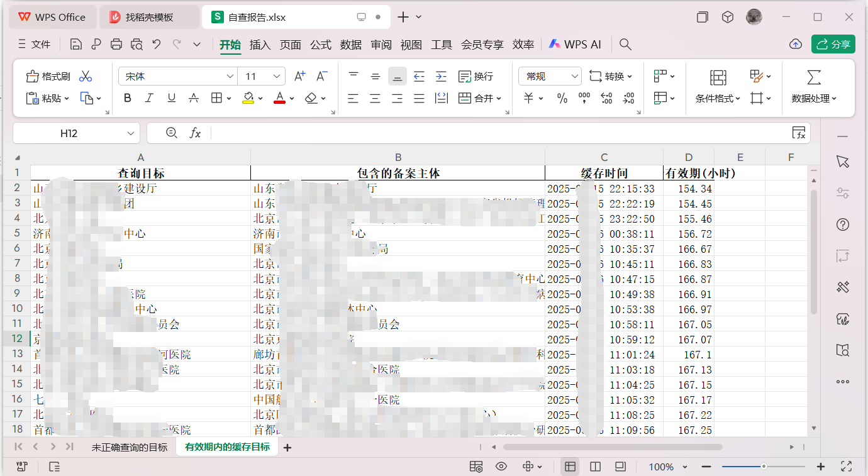Click the formula bar input field

coord(500,133)
